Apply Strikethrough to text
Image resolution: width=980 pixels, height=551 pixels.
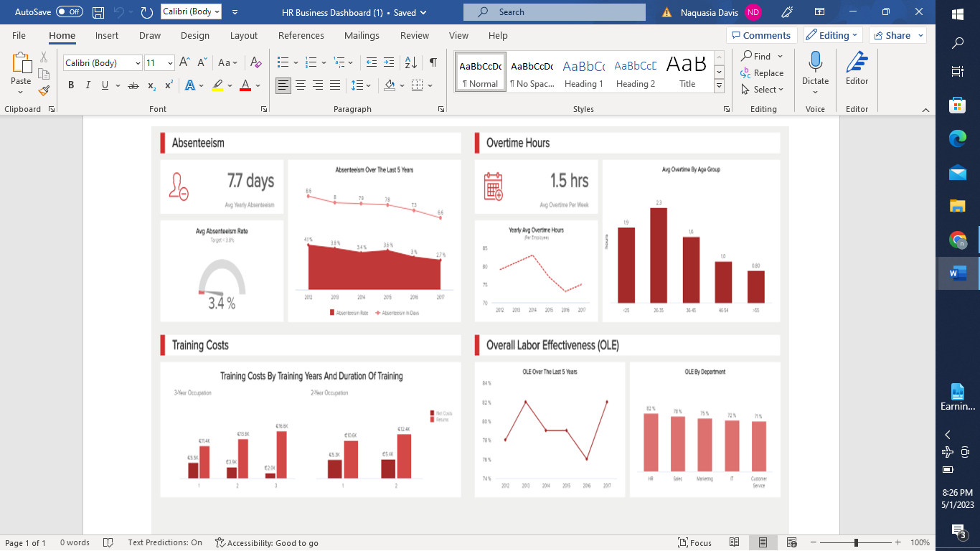(133, 85)
